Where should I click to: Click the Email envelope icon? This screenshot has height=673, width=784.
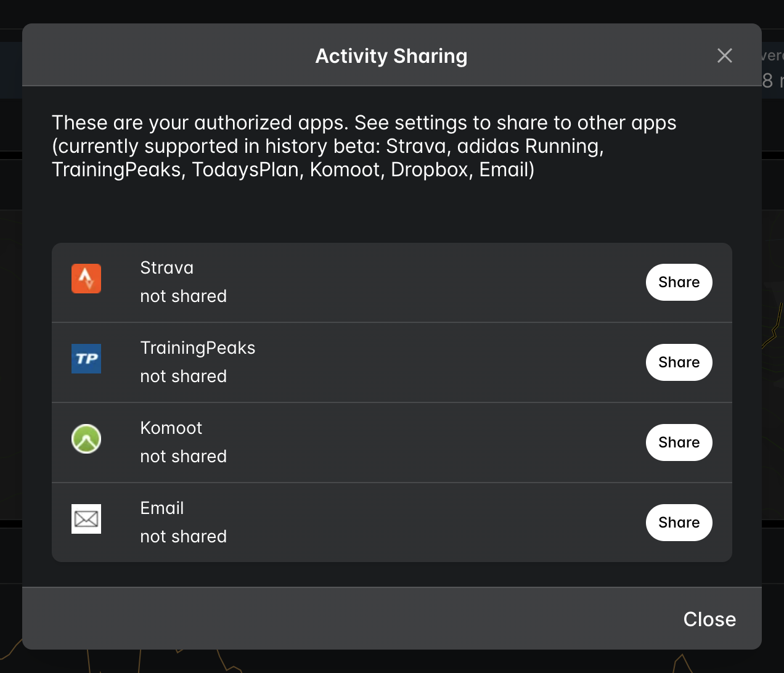pyautogui.click(x=86, y=519)
